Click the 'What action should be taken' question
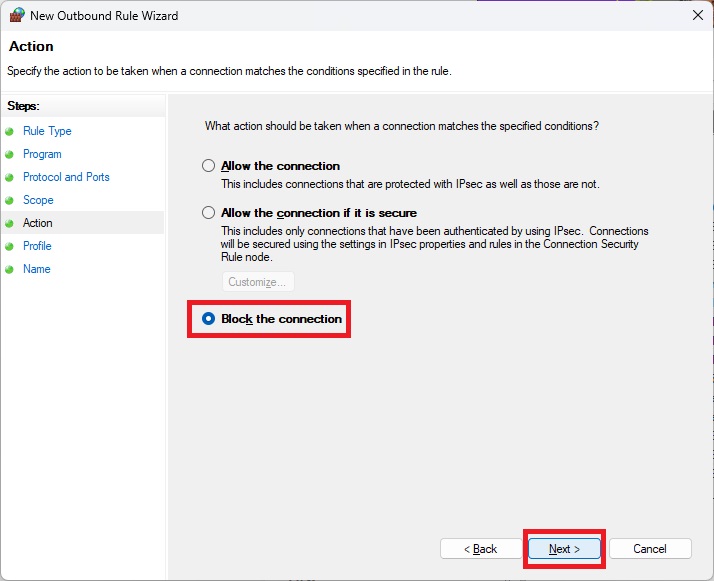 tap(402, 126)
